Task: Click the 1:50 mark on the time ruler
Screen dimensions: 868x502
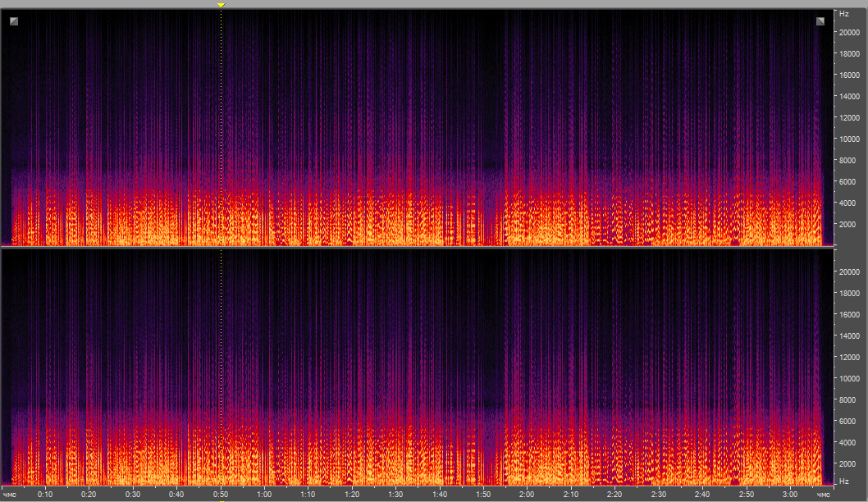Action: click(x=483, y=495)
